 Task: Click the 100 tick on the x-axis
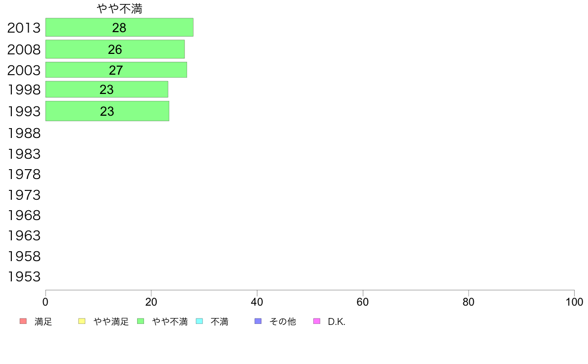(574, 302)
